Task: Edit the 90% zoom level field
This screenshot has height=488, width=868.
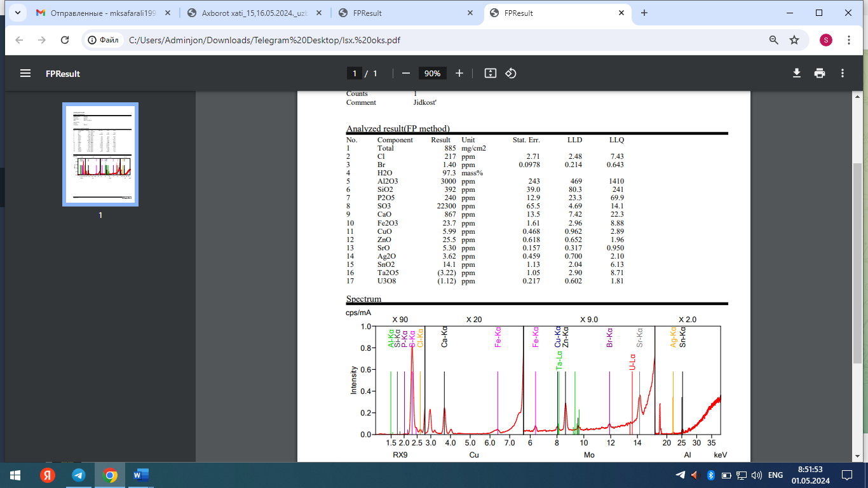Action: click(433, 73)
